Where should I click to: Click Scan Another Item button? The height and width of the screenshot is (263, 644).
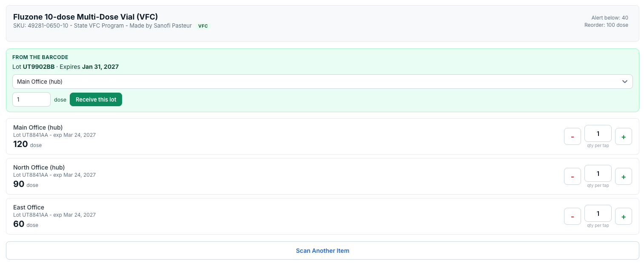click(x=322, y=251)
